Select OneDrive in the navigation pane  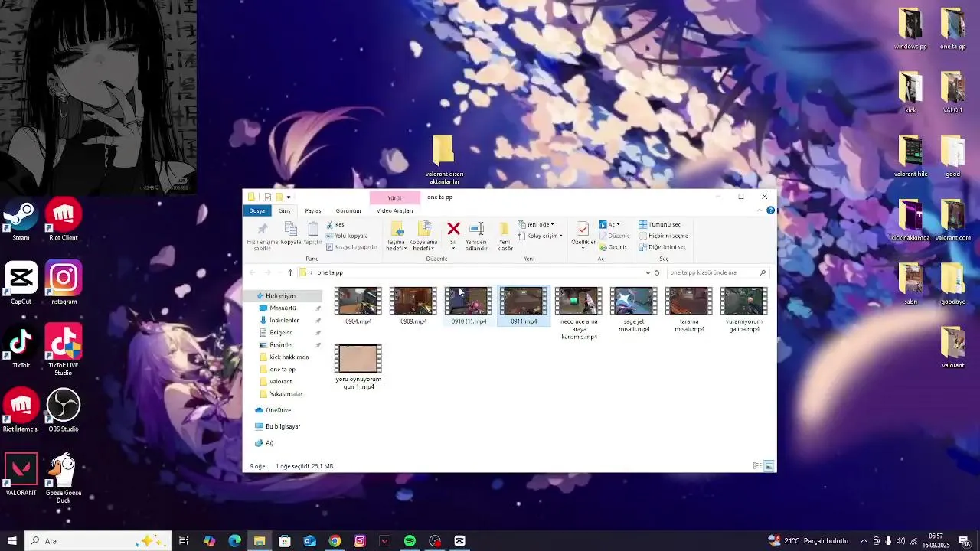(x=273, y=410)
